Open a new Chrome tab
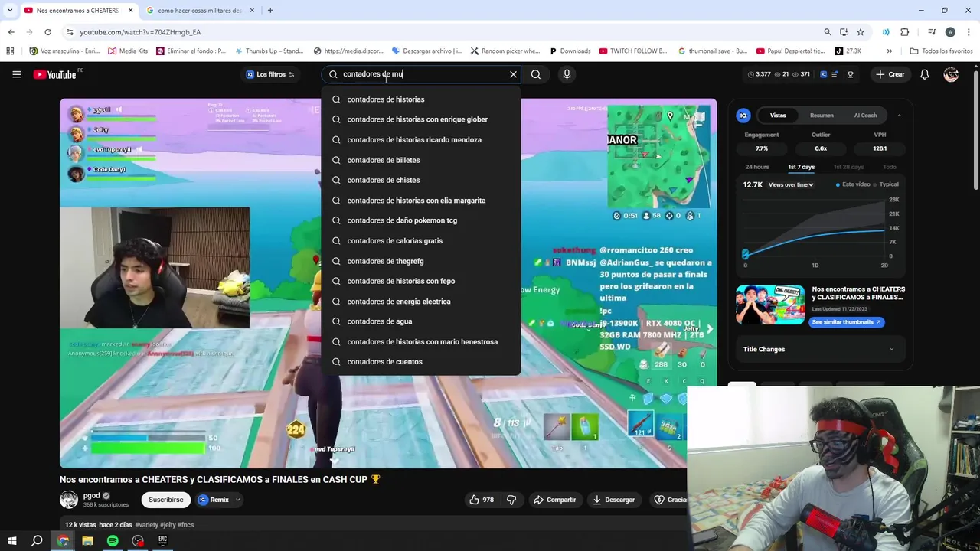This screenshot has height=551, width=980. (270, 11)
